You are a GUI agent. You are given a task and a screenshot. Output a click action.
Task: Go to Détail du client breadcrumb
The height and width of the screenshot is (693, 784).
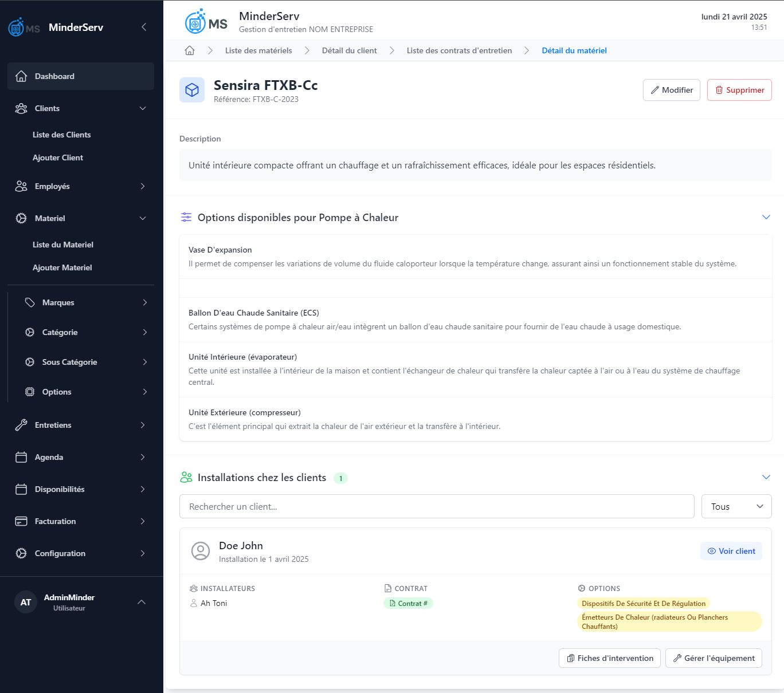[x=349, y=50]
